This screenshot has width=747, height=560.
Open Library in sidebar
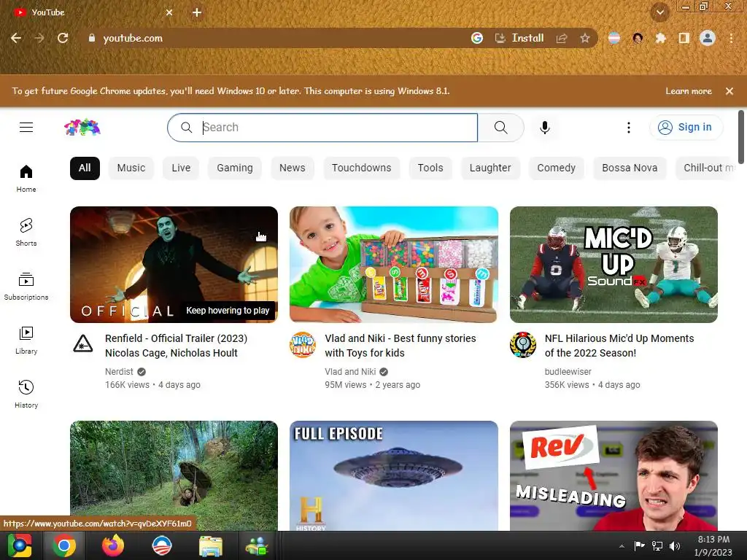click(26, 340)
